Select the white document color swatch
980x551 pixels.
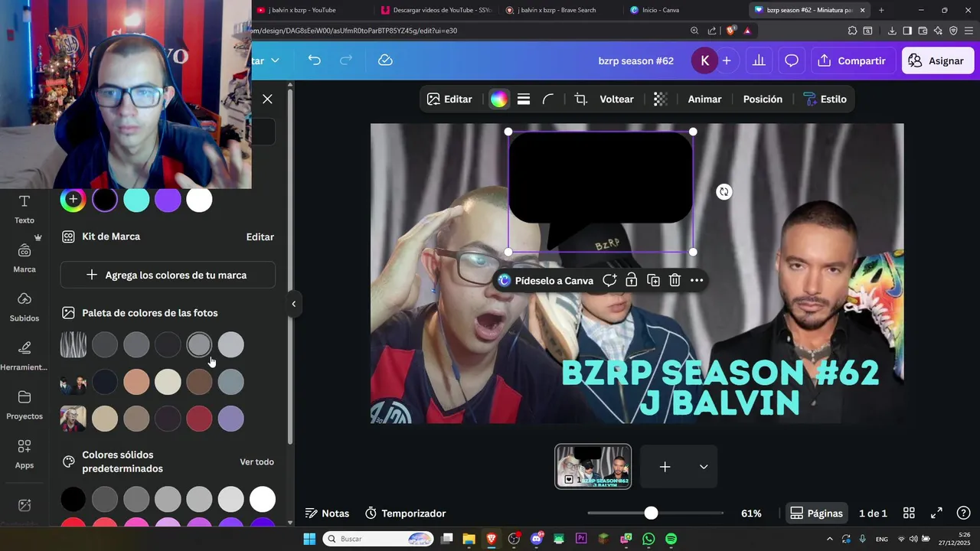coord(199,200)
